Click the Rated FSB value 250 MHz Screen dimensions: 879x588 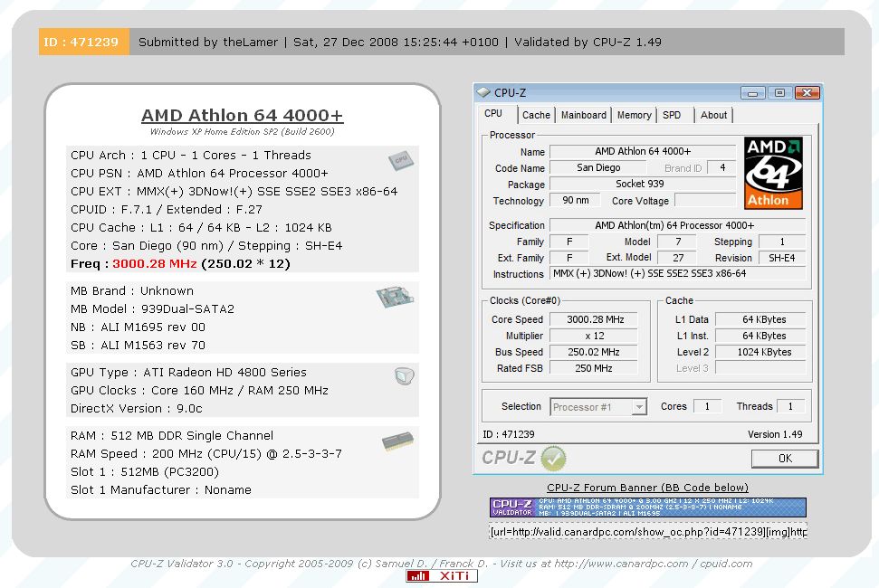[594, 368]
